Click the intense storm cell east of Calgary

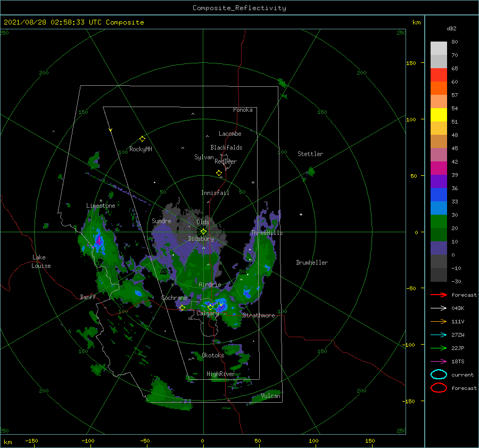(x=222, y=305)
